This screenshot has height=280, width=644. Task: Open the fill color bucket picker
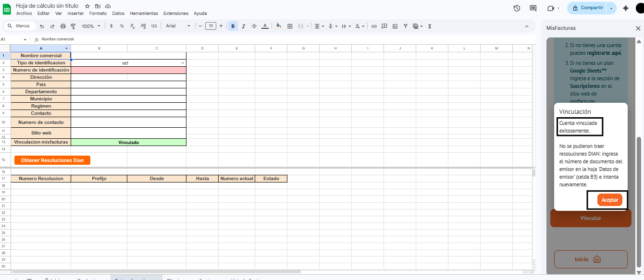279,26
